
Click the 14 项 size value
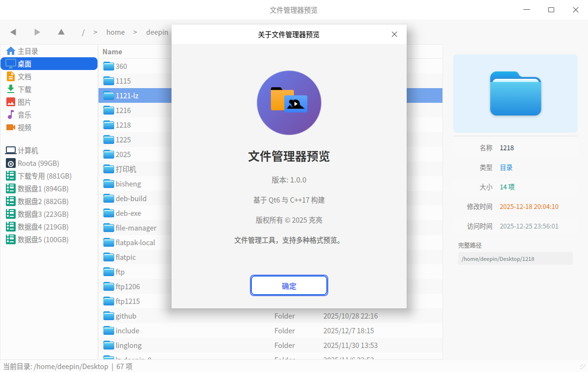pyautogui.click(x=507, y=187)
